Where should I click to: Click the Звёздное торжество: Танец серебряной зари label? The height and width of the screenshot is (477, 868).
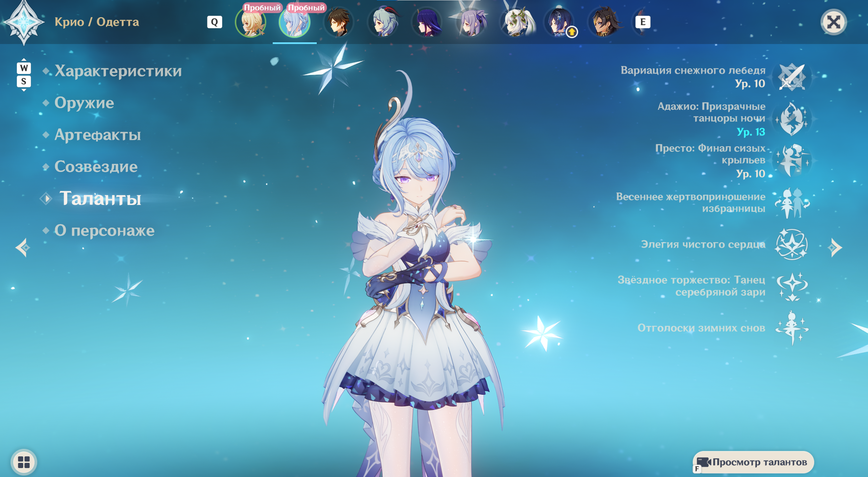point(692,286)
